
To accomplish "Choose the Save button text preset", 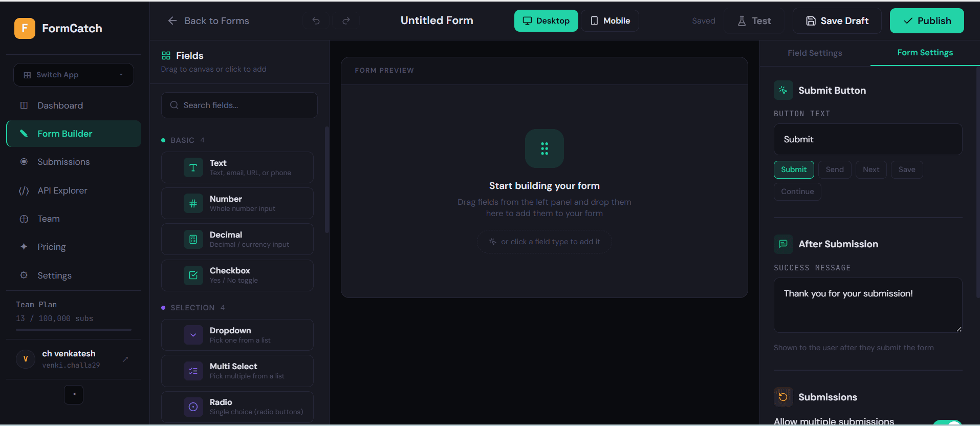I will click(x=907, y=169).
